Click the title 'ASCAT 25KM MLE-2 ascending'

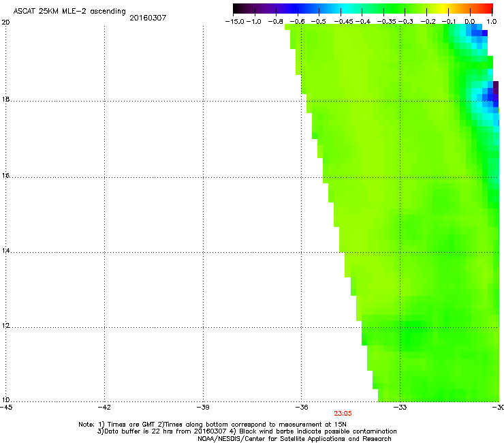coord(69,12)
